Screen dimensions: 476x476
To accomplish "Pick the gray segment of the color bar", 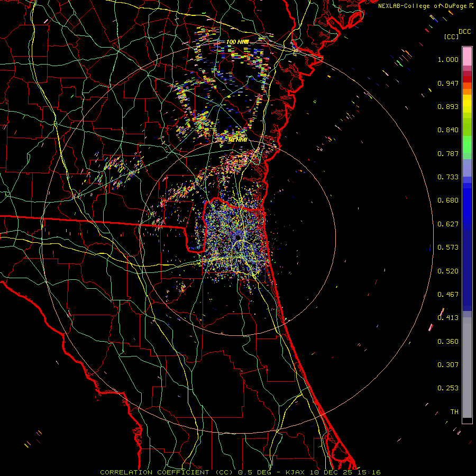I will pos(467,368).
